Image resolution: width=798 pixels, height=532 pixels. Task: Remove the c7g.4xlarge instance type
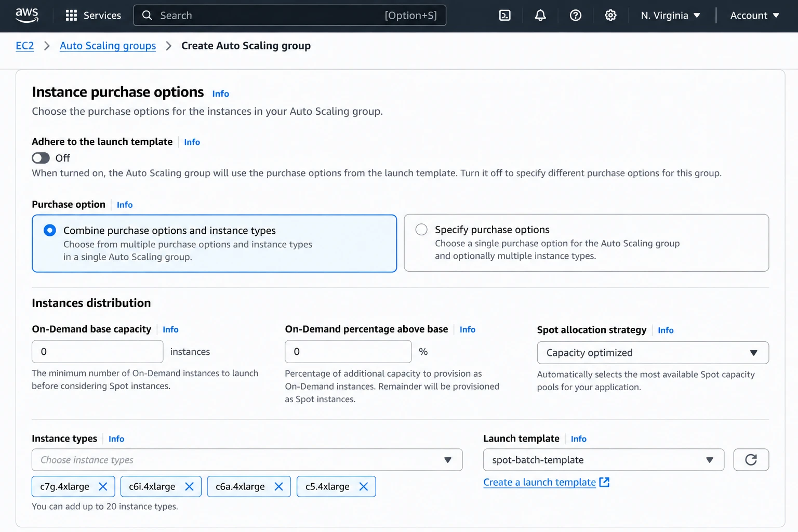coord(103,486)
